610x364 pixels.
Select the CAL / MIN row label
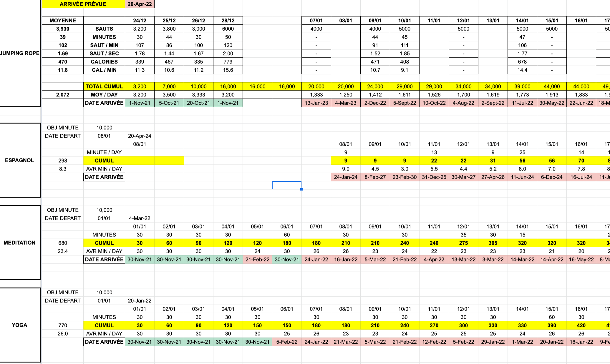[x=104, y=70]
